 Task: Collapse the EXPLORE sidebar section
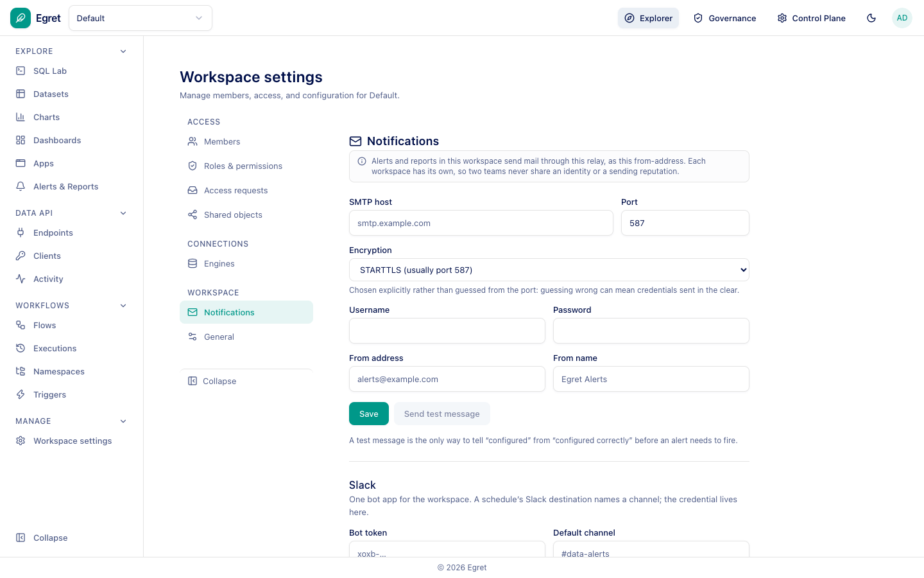[123, 51]
